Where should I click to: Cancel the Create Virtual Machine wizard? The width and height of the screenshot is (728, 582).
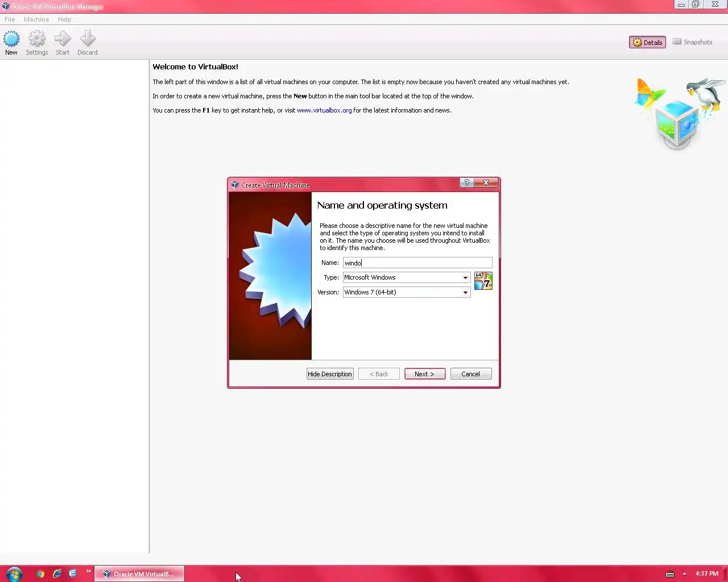click(x=471, y=374)
